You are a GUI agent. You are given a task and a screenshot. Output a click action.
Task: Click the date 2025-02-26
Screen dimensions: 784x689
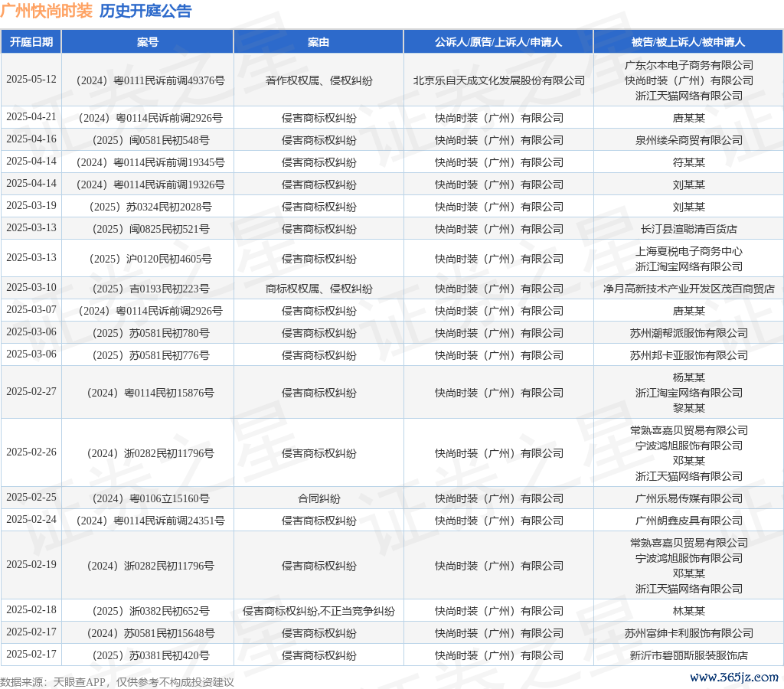[31, 452]
